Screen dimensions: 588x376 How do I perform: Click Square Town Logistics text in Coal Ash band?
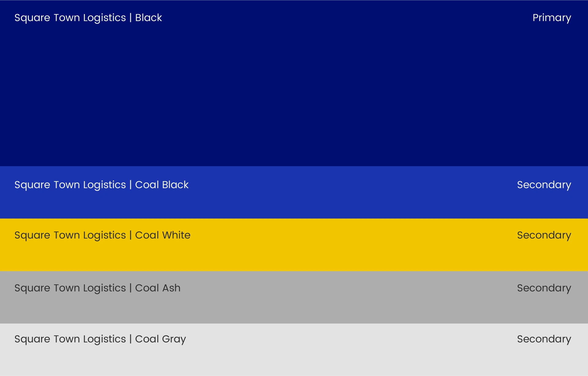click(x=70, y=288)
